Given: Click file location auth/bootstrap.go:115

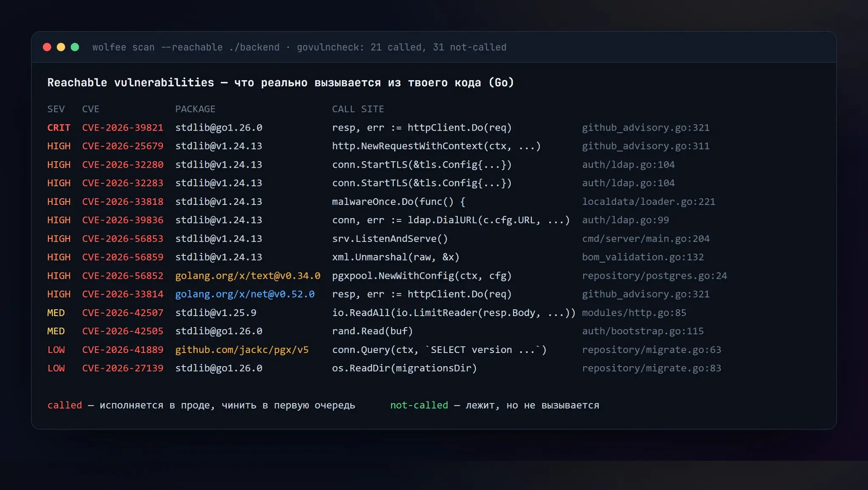Looking at the screenshot, I should (x=643, y=331).
